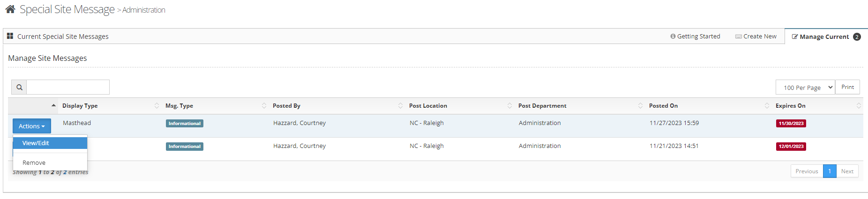Click the grid icon next to Current Special Site Messages
868x199 pixels.
point(10,36)
